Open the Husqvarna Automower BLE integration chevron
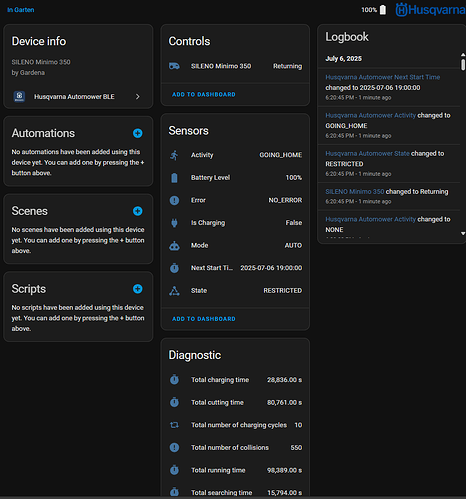466x499 pixels. click(x=137, y=97)
